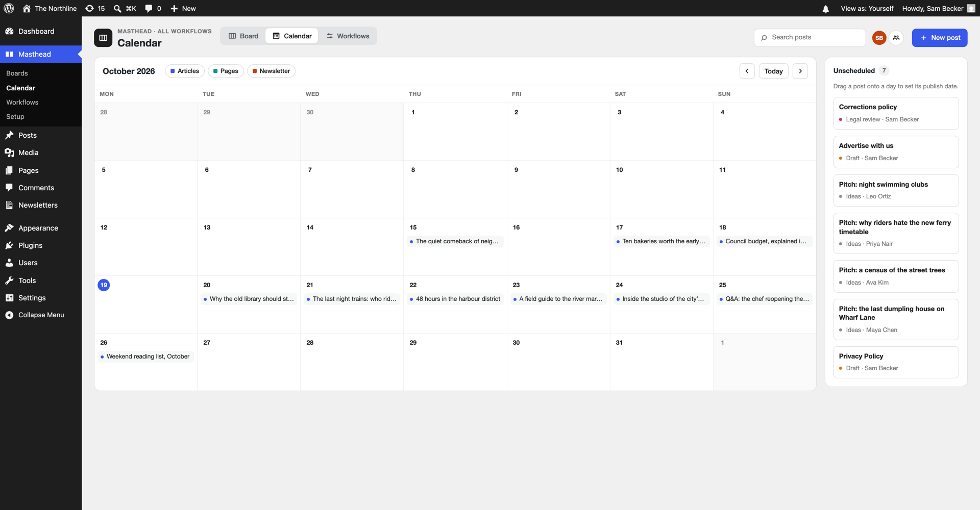Image resolution: width=980 pixels, height=510 pixels.
Task: Click the Unscheduled count badge 7
Action: (x=884, y=70)
